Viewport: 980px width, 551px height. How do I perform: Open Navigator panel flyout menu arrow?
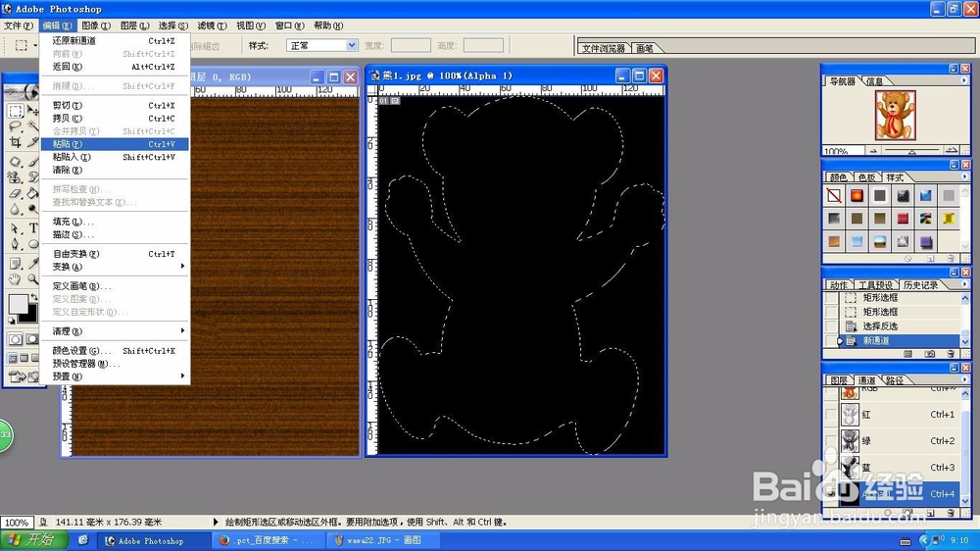[x=963, y=80]
